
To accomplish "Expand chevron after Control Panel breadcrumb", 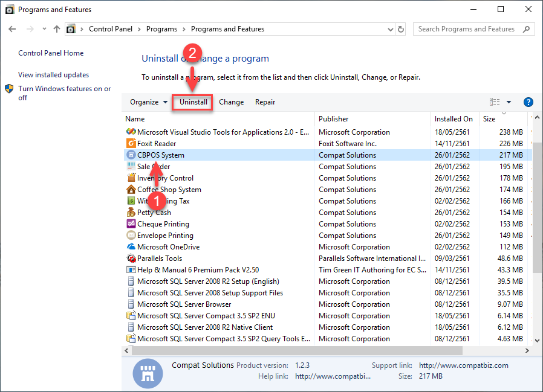I will [x=139, y=29].
